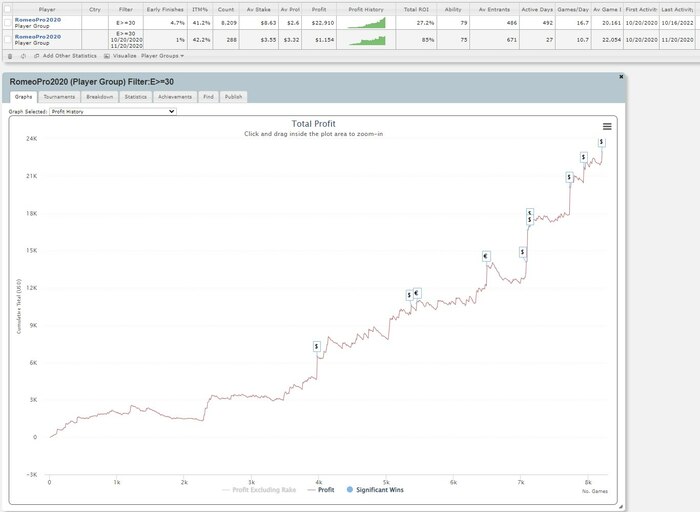Click the € marker beside the $ near 12K
700x512 pixels.
point(417,293)
